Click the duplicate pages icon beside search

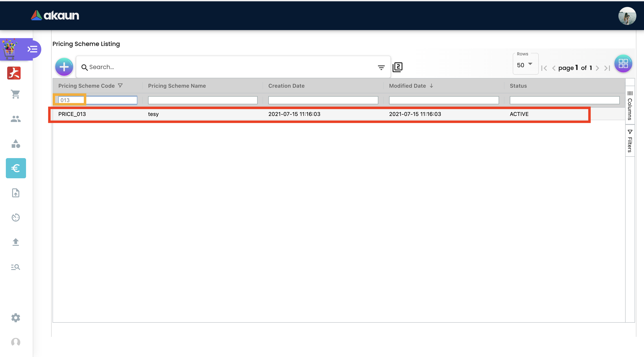tap(397, 67)
